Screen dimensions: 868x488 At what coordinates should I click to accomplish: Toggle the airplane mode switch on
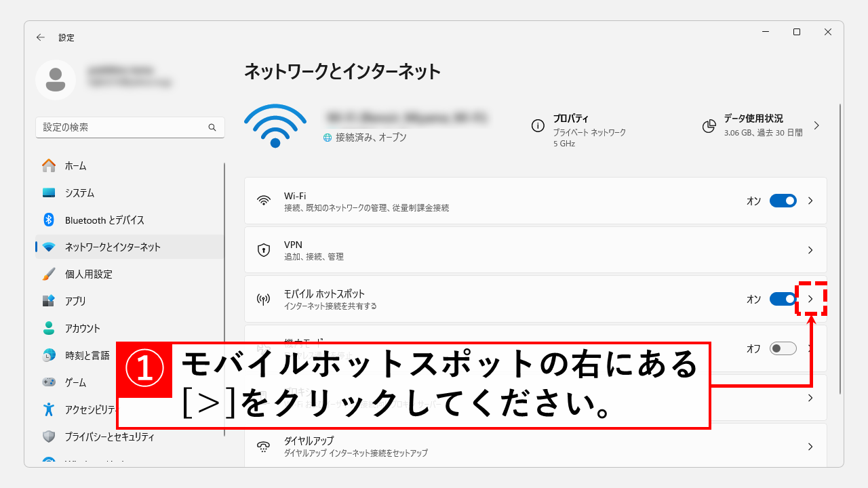(783, 348)
